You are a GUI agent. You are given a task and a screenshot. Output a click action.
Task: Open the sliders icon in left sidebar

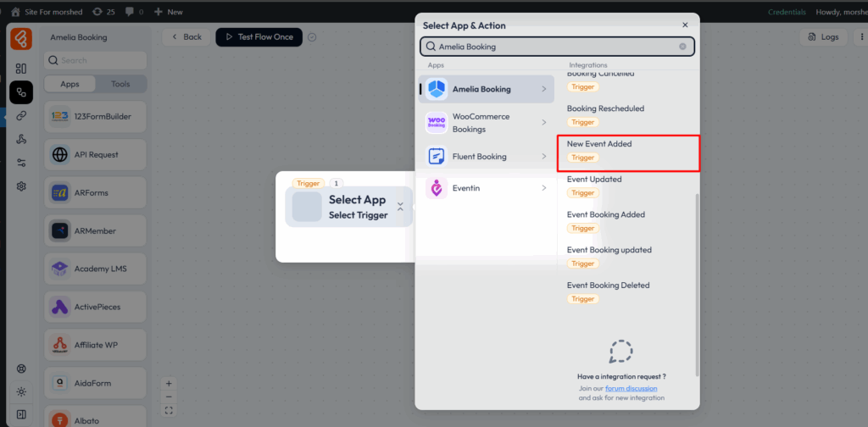point(21,163)
